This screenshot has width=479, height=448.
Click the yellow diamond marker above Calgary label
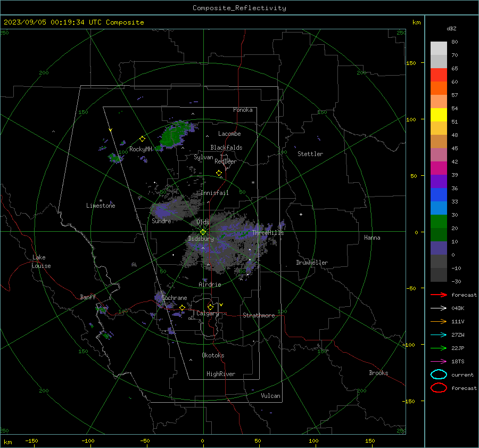tap(210, 307)
